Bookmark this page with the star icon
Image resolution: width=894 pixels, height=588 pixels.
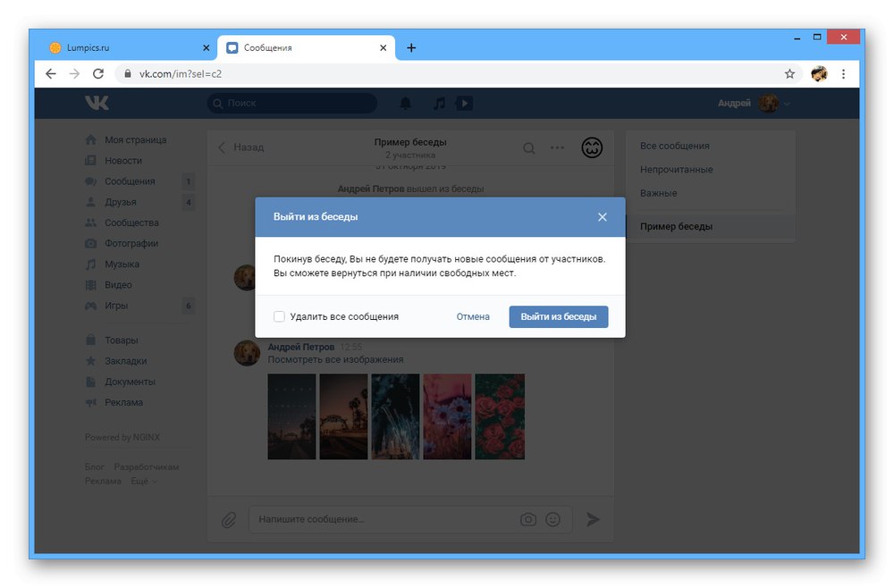789,73
